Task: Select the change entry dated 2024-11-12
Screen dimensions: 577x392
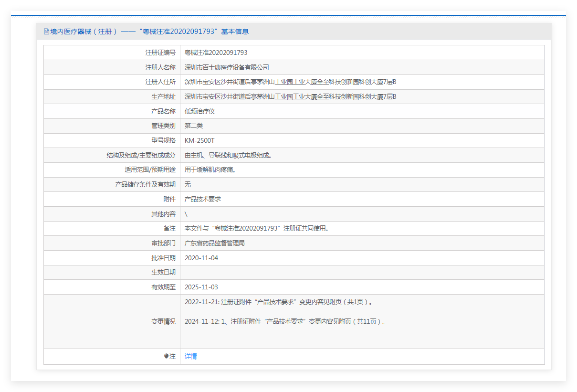Action: point(285,321)
